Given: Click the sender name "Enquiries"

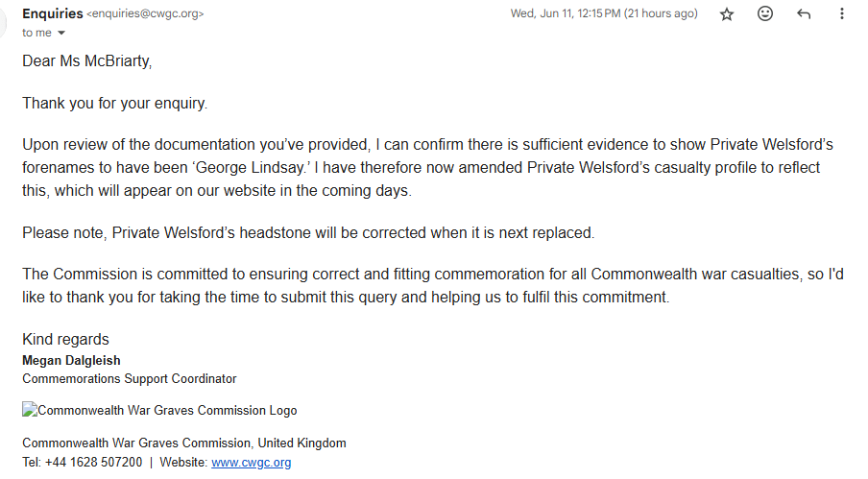Looking at the screenshot, I should click(52, 13).
